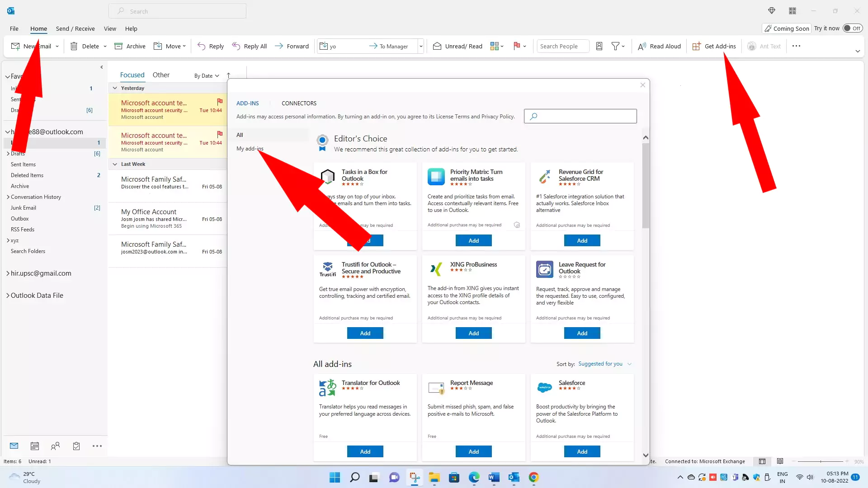Switch to the Other inbox tab
868x488 pixels.
(161, 75)
